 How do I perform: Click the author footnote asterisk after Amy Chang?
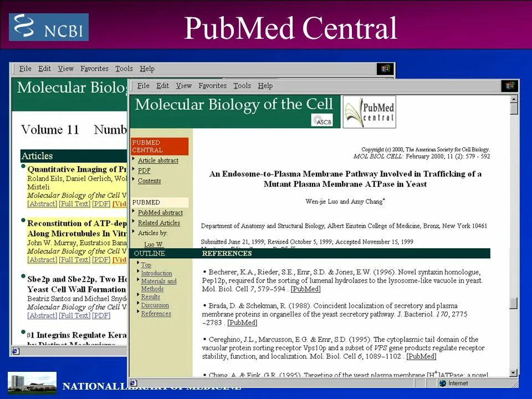383,199
